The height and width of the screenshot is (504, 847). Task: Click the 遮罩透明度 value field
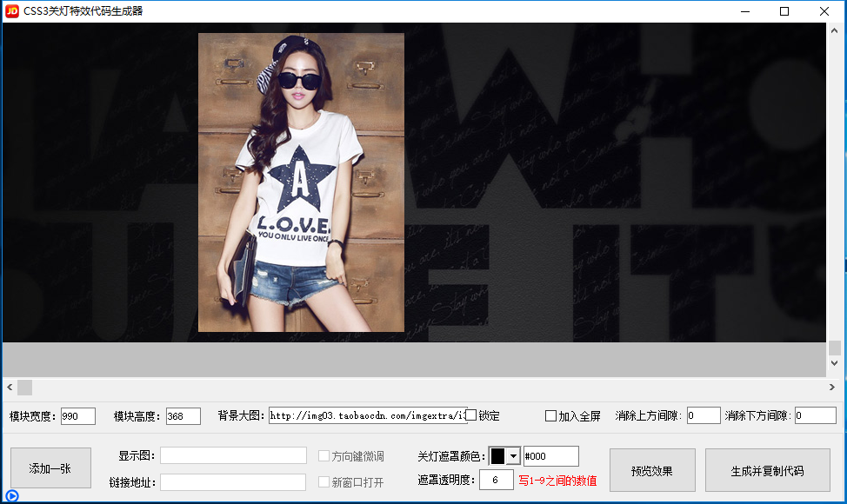496,480
